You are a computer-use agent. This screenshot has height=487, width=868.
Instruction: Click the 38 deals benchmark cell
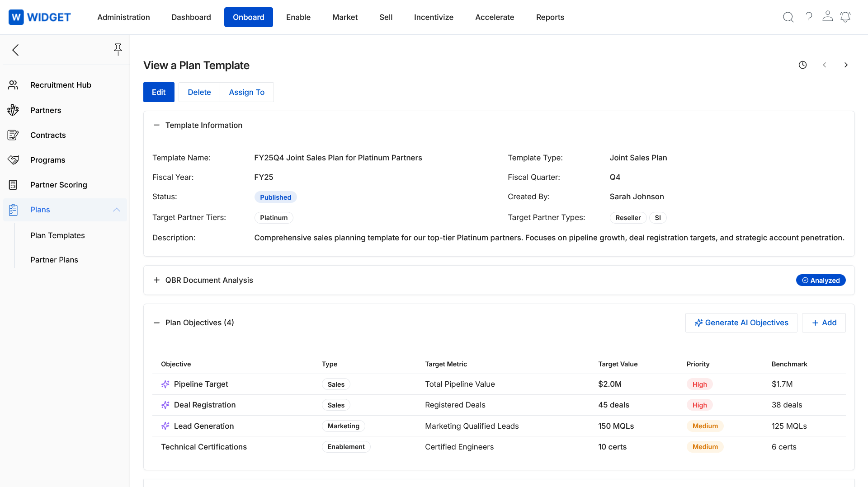click(787, 405)
